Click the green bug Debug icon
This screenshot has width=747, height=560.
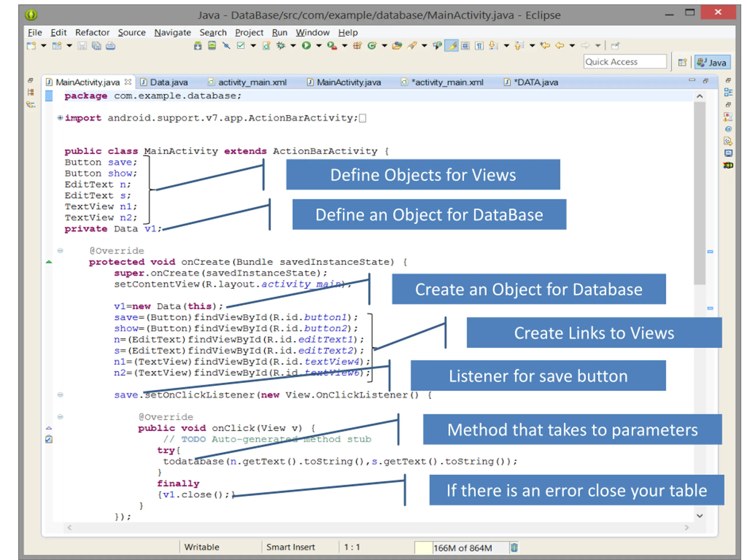(x=281, y=45)
